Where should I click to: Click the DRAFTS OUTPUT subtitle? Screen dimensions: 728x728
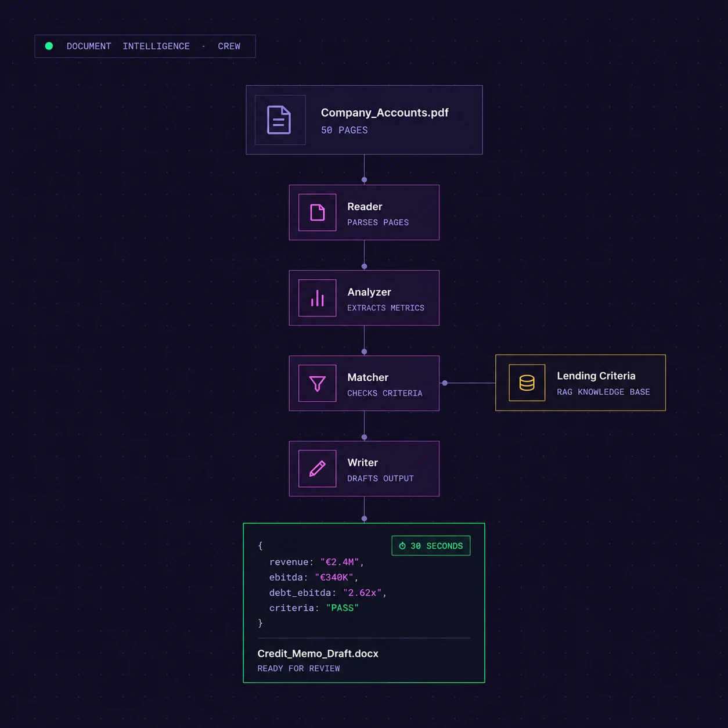tap(380, 478)
